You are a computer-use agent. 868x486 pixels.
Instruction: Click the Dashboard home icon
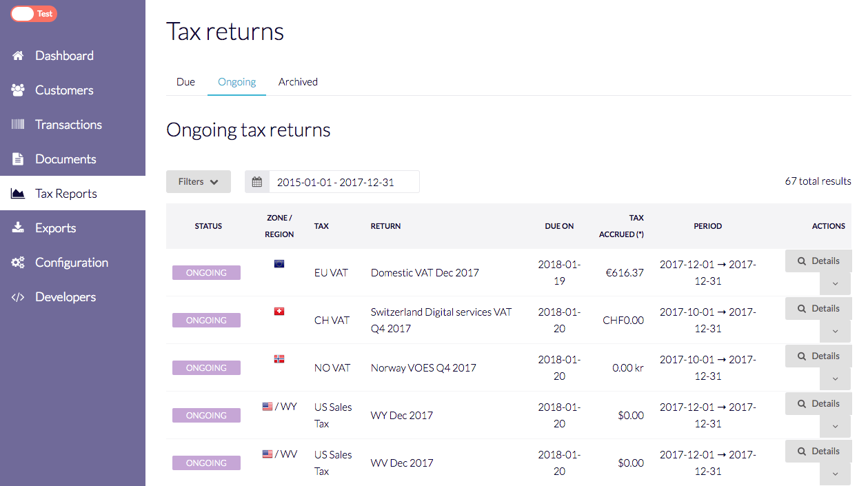[19, 56]
